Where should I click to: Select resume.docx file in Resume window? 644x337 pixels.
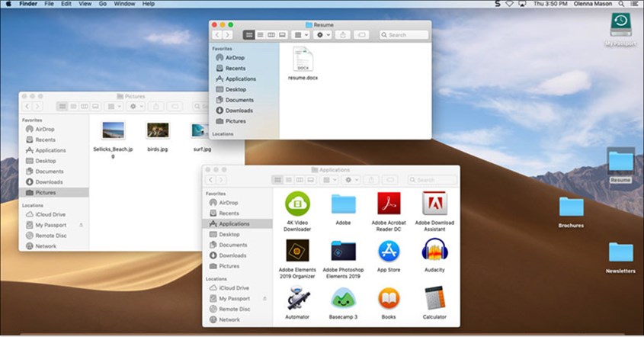(303, 59)
